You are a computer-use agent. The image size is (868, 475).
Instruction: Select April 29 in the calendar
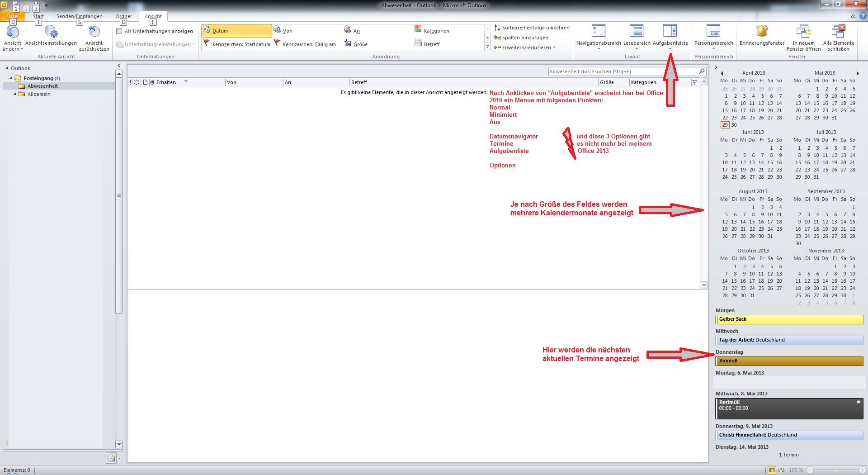pyautogui.click(x=725, y=125)
